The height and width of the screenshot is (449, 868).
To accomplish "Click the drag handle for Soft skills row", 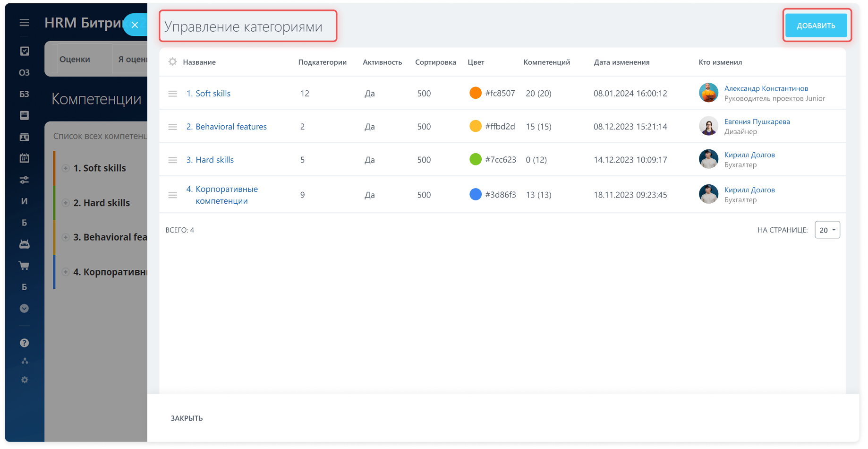I will [x=173, y=94].
